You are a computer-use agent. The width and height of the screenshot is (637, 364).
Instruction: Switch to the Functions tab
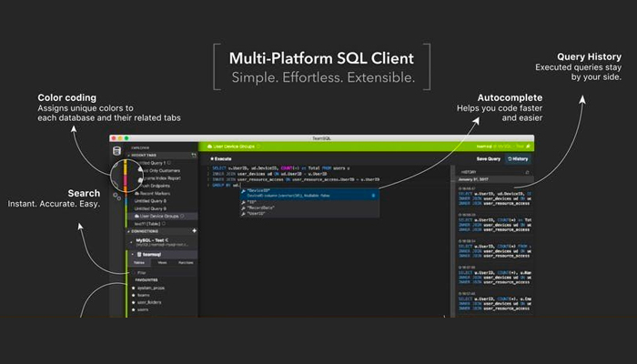[x=186, y=263]
